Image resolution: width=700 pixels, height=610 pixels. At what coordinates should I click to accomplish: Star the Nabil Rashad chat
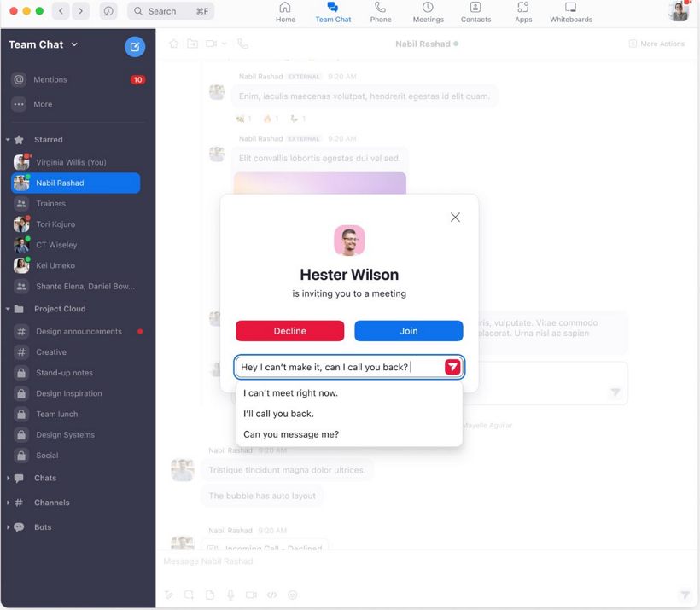(x=173, y=44)
